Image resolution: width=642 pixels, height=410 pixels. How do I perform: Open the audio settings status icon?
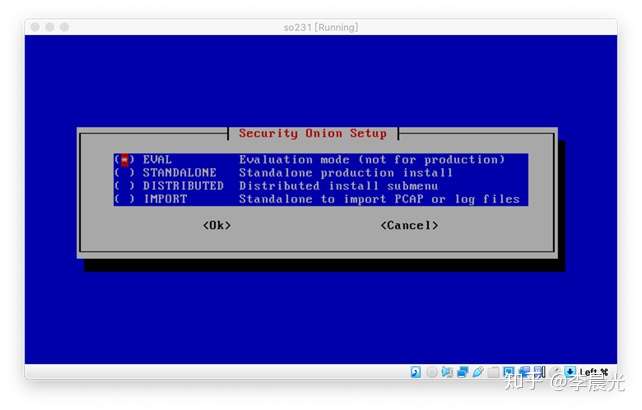[447, 372]
